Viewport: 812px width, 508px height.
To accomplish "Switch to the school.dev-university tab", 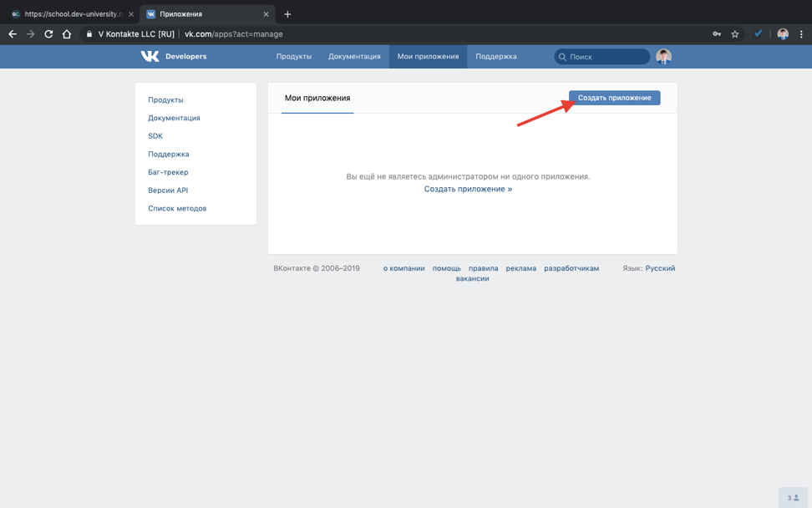I will pos(73,14).
